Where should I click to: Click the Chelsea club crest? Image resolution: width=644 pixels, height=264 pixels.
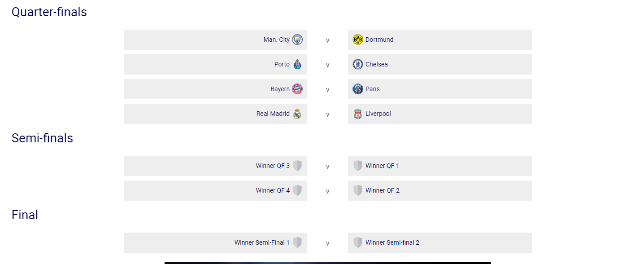click(357, 64)
